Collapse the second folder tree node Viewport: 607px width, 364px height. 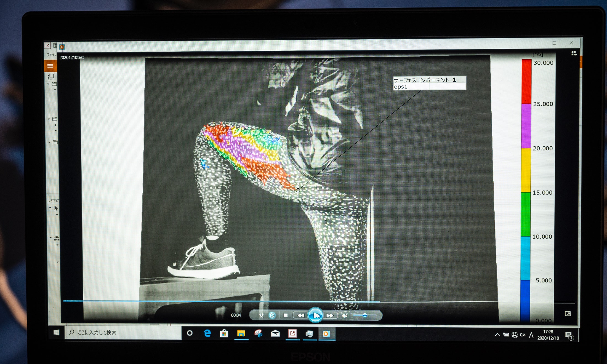[x=49, y=119]
